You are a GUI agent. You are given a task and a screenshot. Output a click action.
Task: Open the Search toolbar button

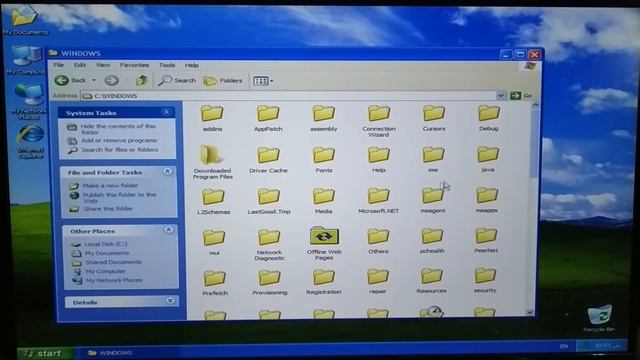pos(177,80)
